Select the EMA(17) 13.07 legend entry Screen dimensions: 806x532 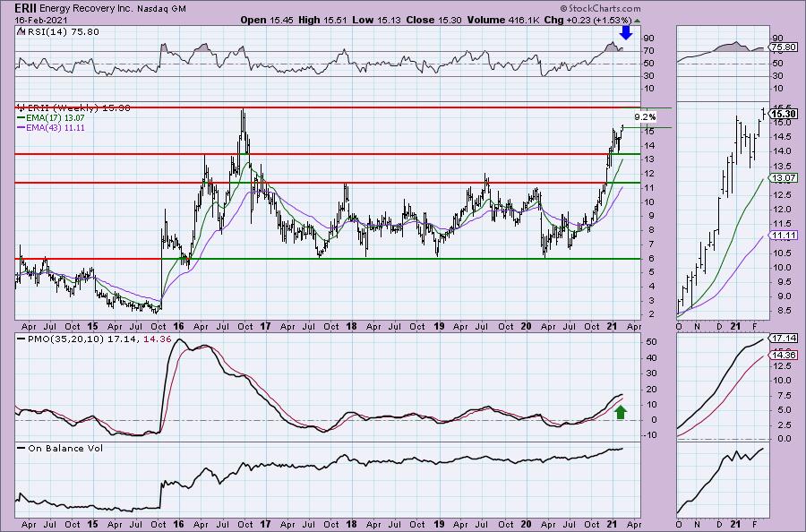(51, 118)
